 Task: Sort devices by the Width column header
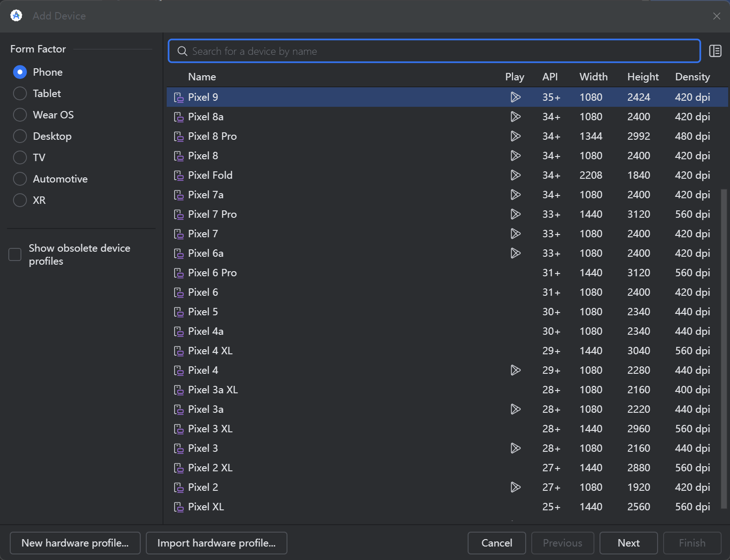[593, 77]
